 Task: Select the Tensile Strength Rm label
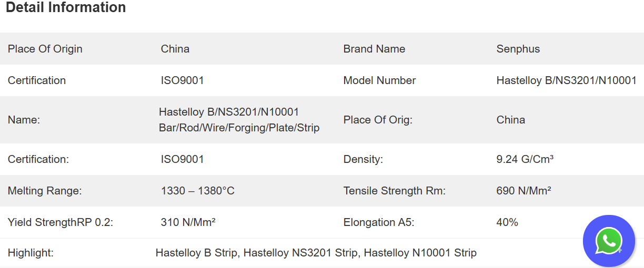coord(394,191)
